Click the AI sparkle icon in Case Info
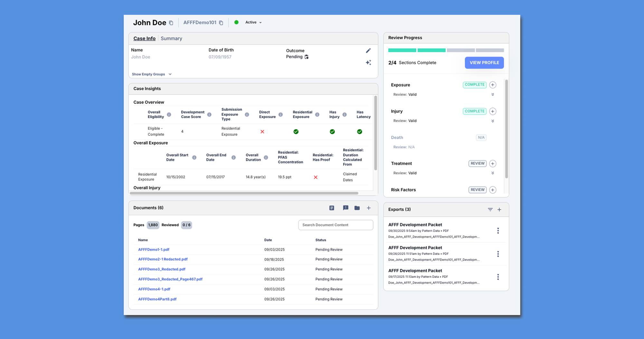Screen dimensions: 644x339 pos(368,62)
